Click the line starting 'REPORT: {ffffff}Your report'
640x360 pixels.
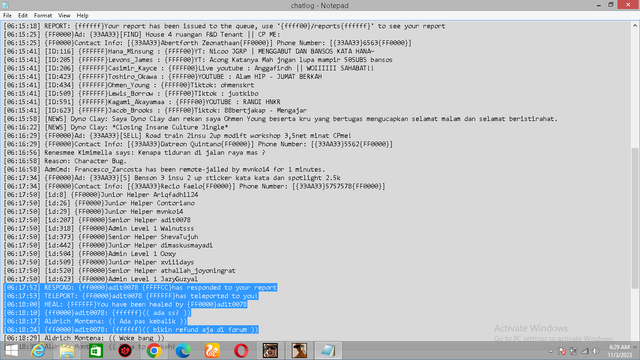click(224, 26)
